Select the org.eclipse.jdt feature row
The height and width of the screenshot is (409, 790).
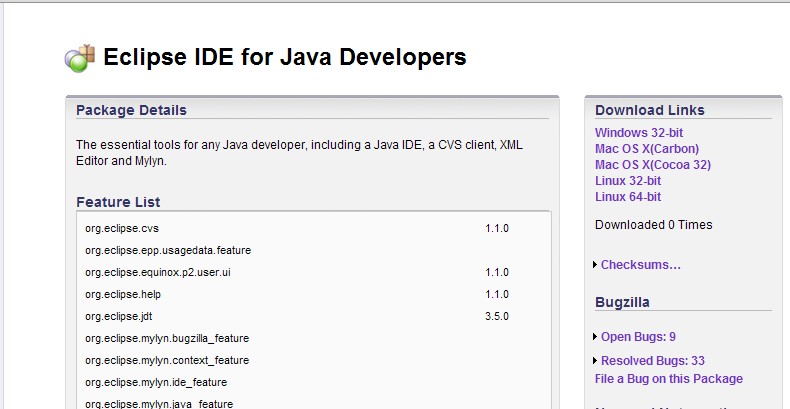(313, 316)
